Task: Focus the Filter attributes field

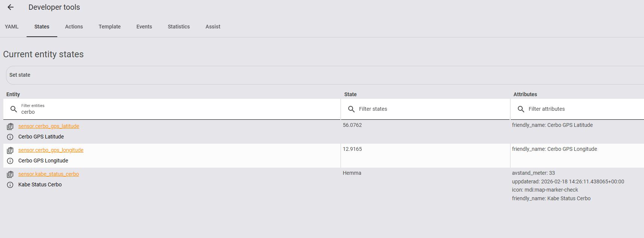Action: pyautogui.click(x=577, y=109)
